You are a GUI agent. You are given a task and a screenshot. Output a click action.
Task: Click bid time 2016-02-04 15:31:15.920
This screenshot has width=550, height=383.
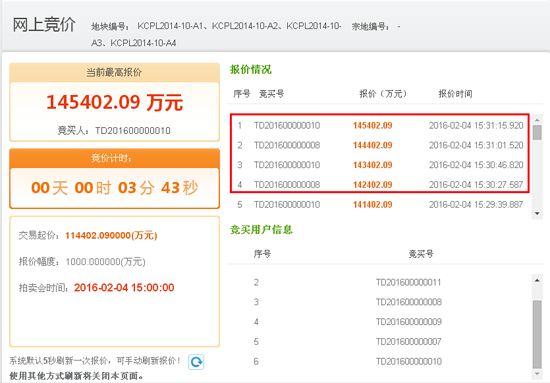(476, 126)
